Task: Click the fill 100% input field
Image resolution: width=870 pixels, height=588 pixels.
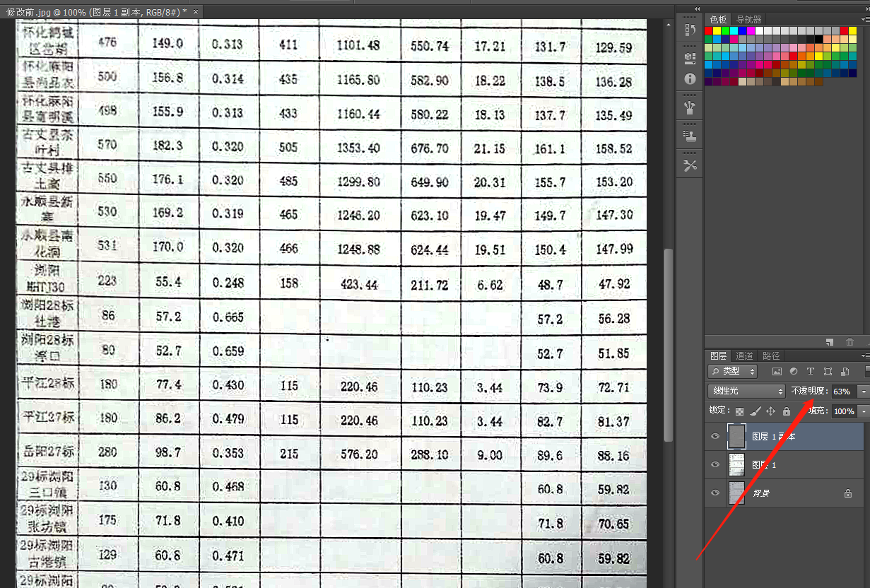Action: click(x=844, y=411)
